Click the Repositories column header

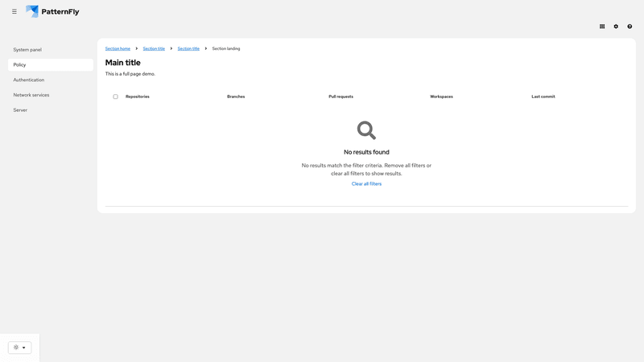138,97
